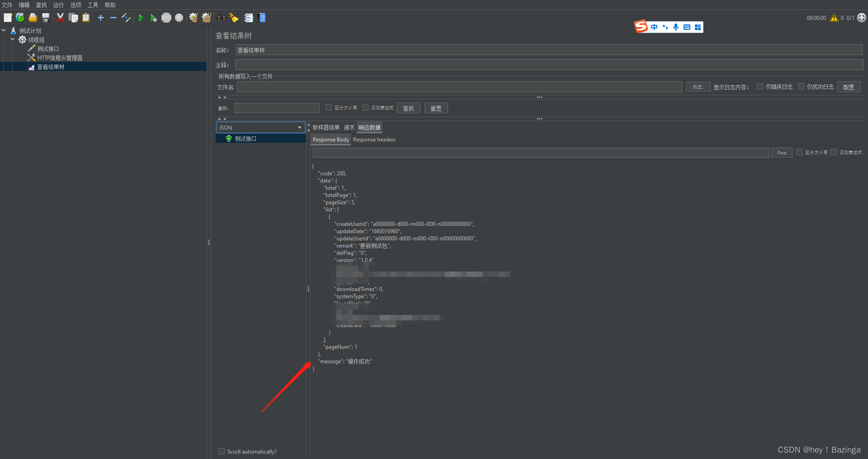This screenshot has height=459, width=868.
Task: Click the gray Shutdown X icon
Action: pyautogui.click(x=179, y=18)
